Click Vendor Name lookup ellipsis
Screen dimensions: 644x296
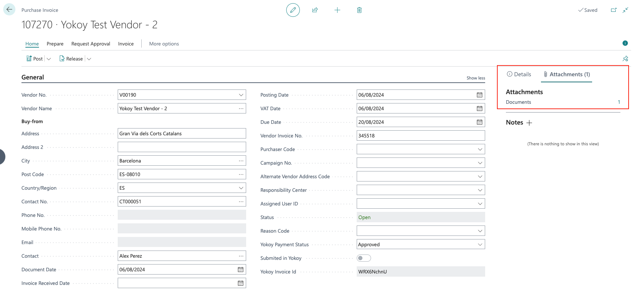[x=241, y=108]
